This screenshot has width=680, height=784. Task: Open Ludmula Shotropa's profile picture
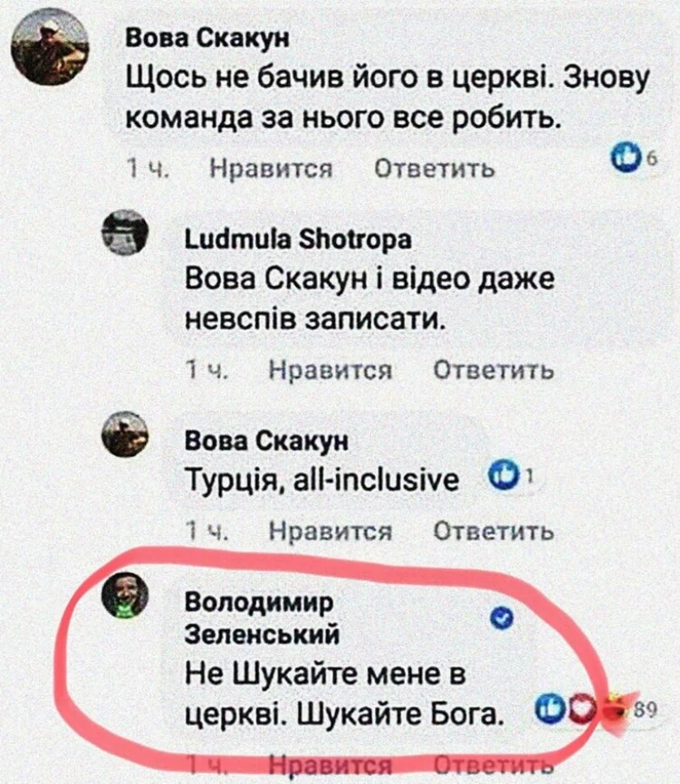(125, 232)
